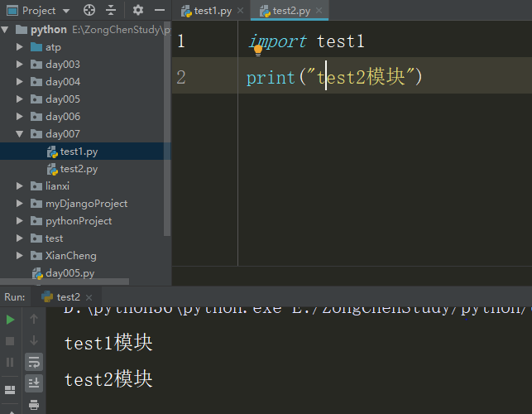Select test2.py in the project tree
The height and width of the screenshot is (414, 532).
(78, 168)
